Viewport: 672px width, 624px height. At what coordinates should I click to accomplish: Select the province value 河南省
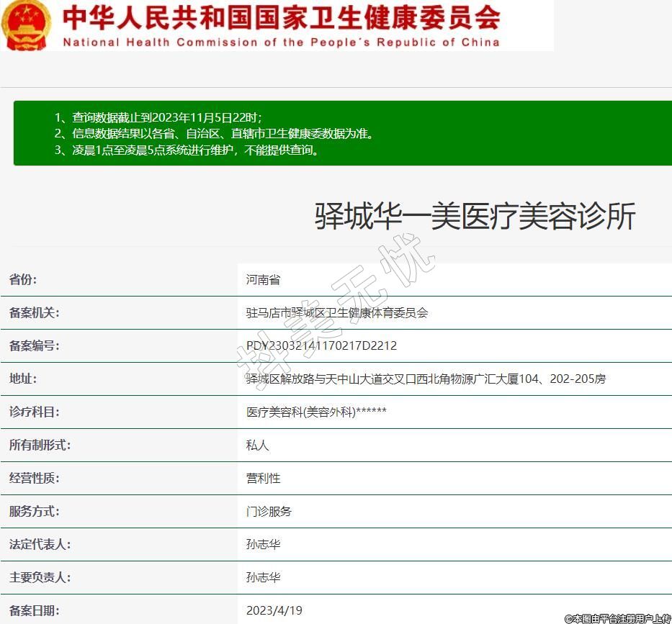point(263,279)
